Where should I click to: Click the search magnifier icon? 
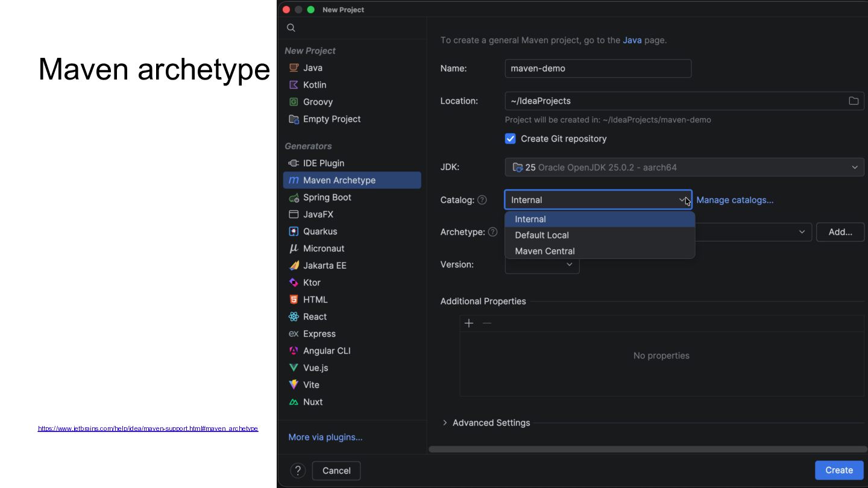pyautogui.click(x=291, y=28)
